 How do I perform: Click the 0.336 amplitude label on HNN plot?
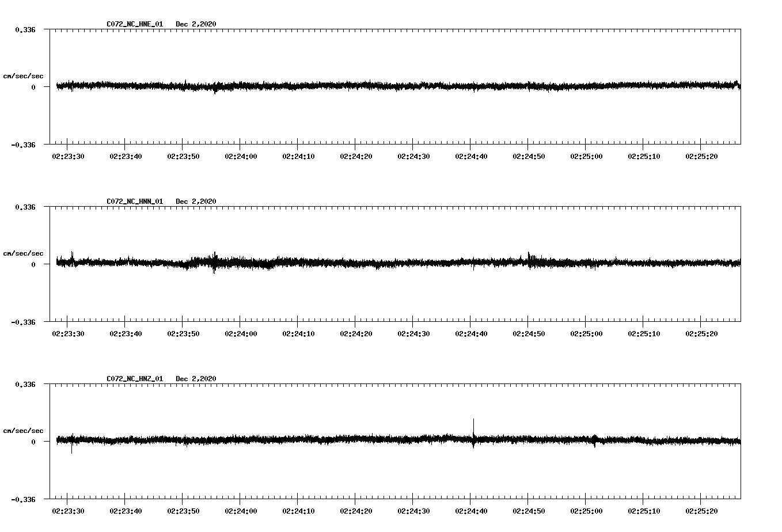coord(25,207)
